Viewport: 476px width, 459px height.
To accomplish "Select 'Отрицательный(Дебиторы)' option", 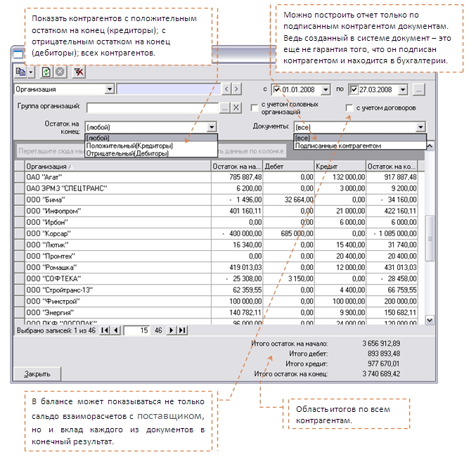I will [x=151, y=153].
